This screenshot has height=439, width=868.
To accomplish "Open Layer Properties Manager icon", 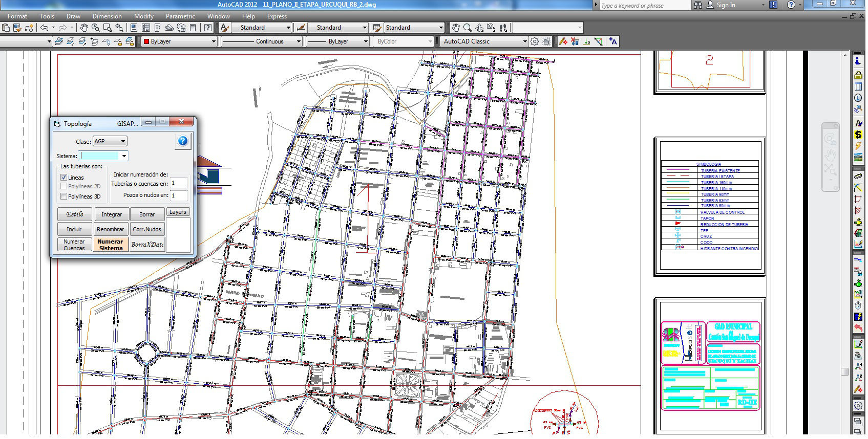I will point(59,41).
